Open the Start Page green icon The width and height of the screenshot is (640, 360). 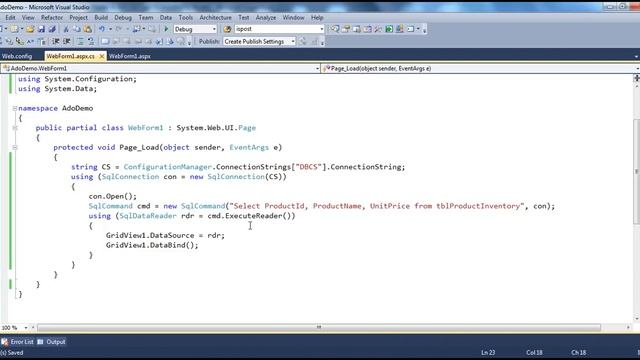[389, 29]
